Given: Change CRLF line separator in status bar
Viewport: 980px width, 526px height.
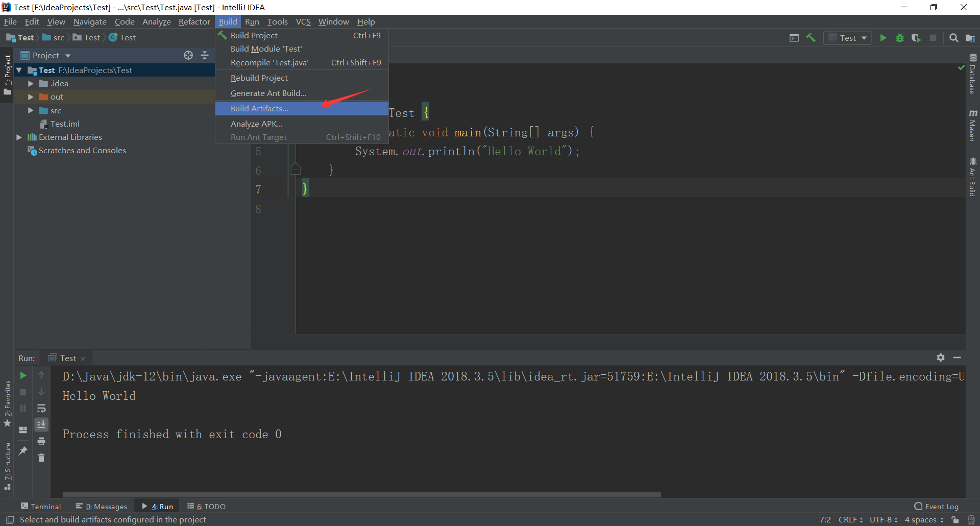Looking at the screenshot, I should [850, 519].
